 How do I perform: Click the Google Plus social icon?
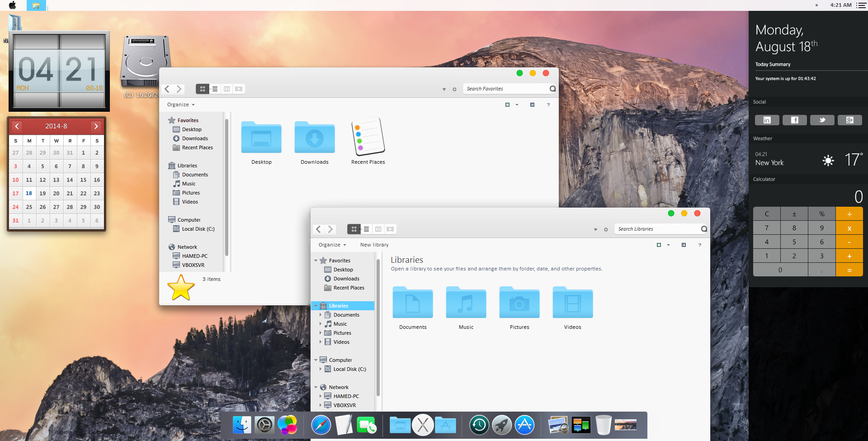point(849,120)
